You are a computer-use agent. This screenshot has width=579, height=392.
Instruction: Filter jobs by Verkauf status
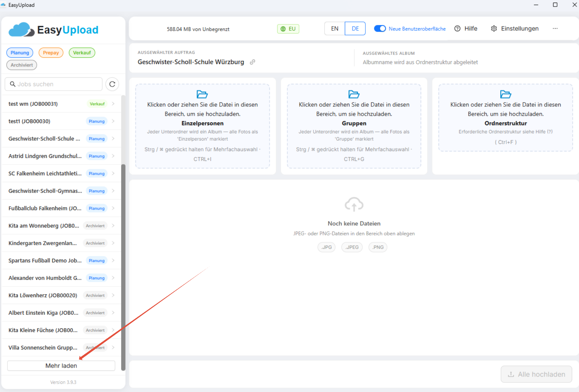(82, 53)
